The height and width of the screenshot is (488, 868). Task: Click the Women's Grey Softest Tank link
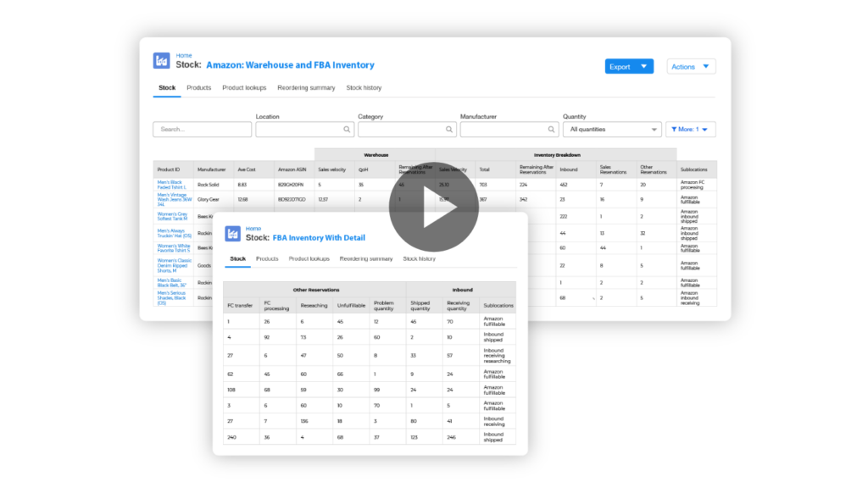click(171, 217)
